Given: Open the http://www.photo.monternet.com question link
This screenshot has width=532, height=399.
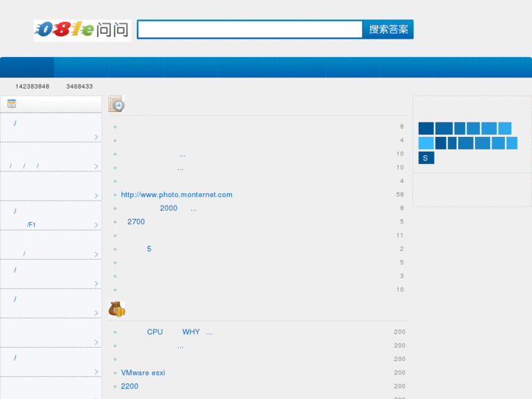Looking at the screenshot, I should pyautogui.click(x=177, y=195).
